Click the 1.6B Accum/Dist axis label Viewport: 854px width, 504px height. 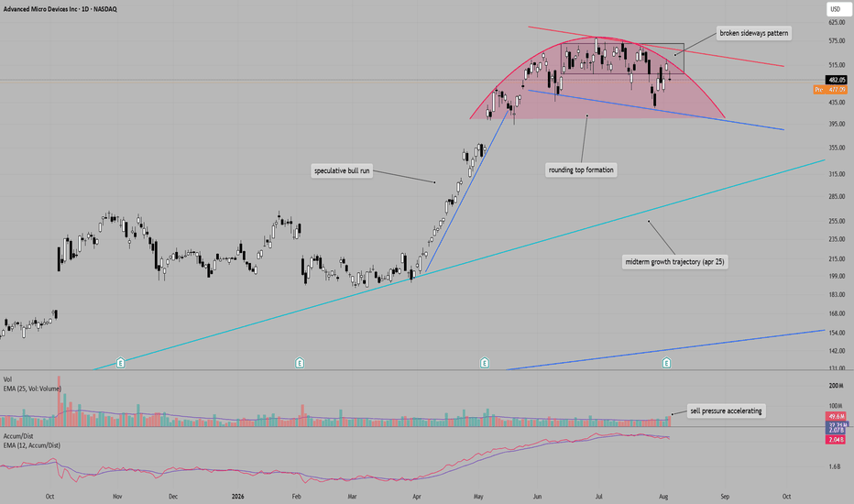coord(835,466)
